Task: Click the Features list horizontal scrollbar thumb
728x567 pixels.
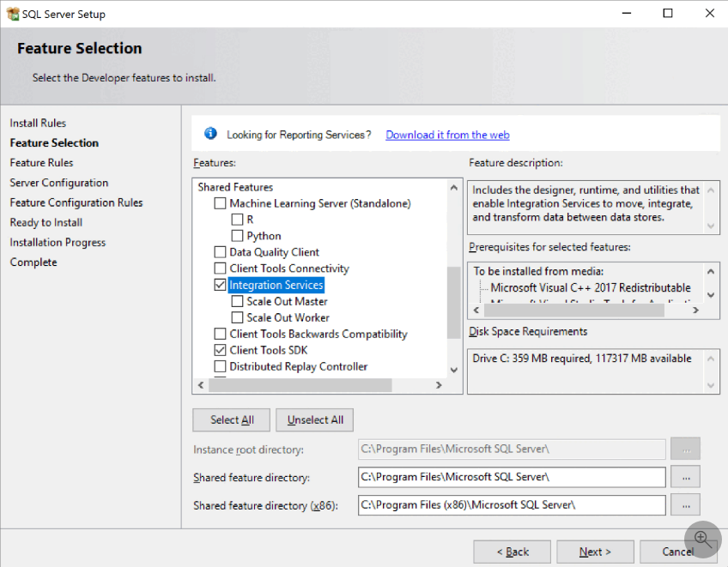Action: pyautogui.click(x=300, y=385)
